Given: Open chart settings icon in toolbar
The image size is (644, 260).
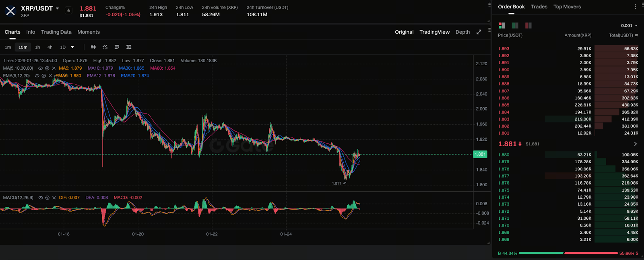Looking at the screenshot, I should [129, 47].
